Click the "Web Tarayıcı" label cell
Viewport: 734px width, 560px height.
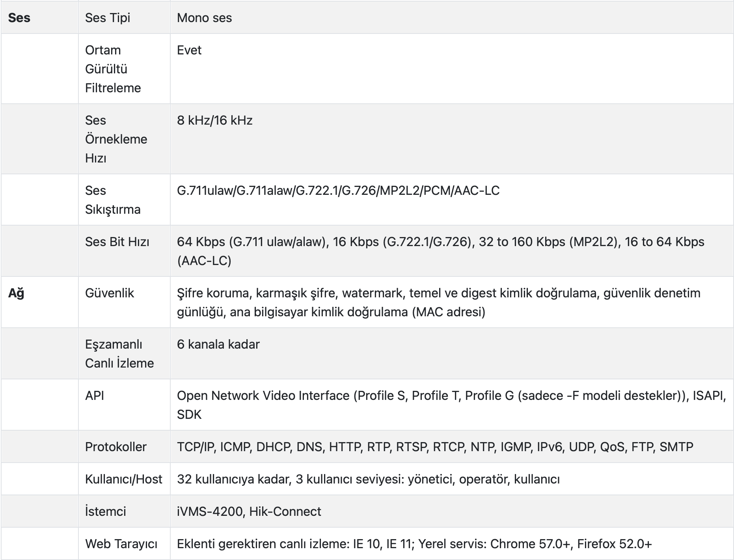[x=121, y=544]
